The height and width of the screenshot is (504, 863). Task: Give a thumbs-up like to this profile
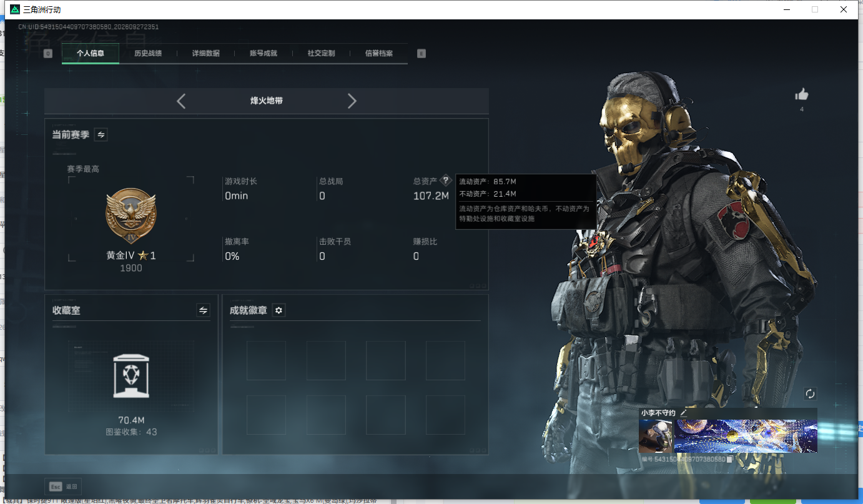(802, 94)
